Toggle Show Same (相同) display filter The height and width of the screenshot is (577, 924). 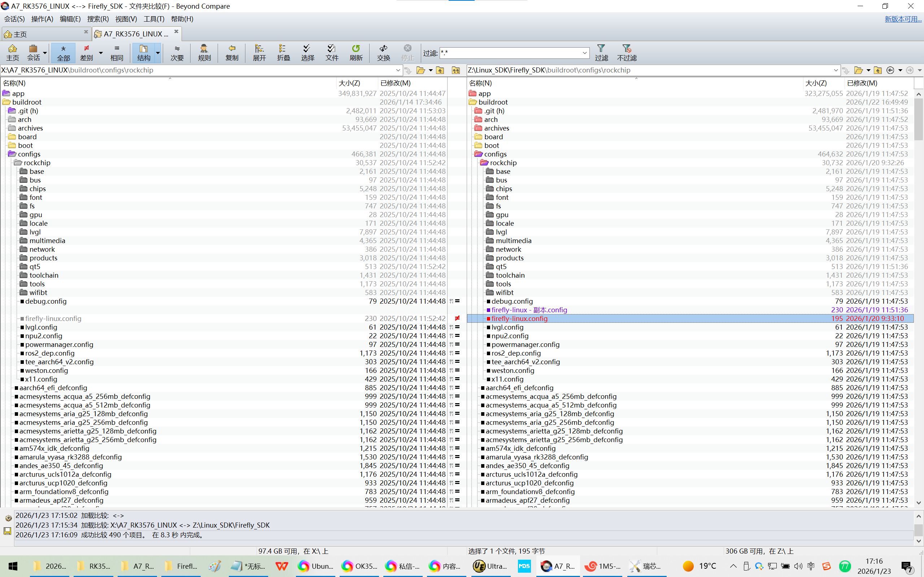[117, 52]
